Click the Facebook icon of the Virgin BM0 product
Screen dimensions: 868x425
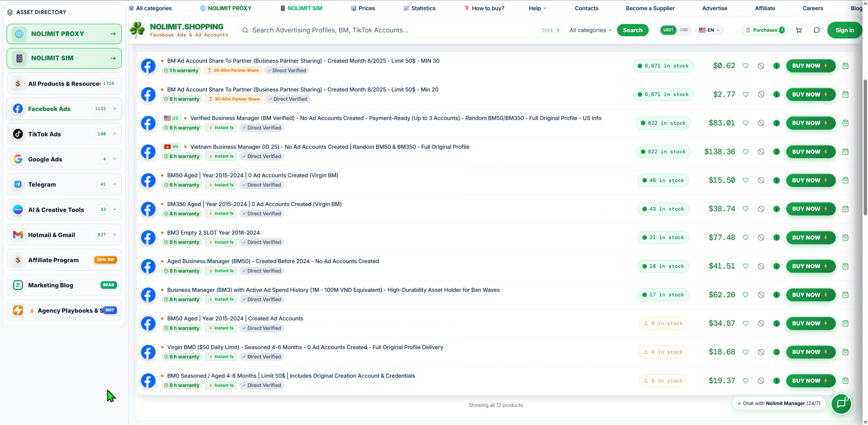pos(148,352)
